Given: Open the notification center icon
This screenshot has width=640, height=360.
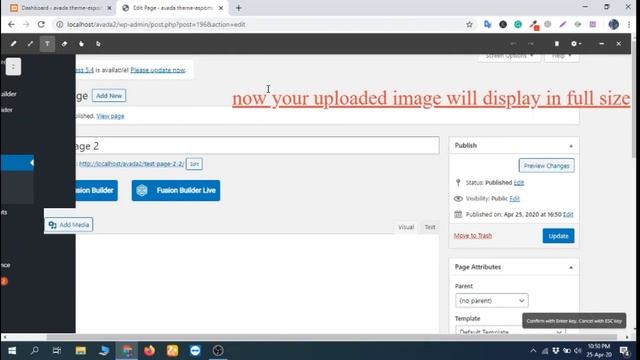Looking at the screenshot, I should (x=624, y=351).
